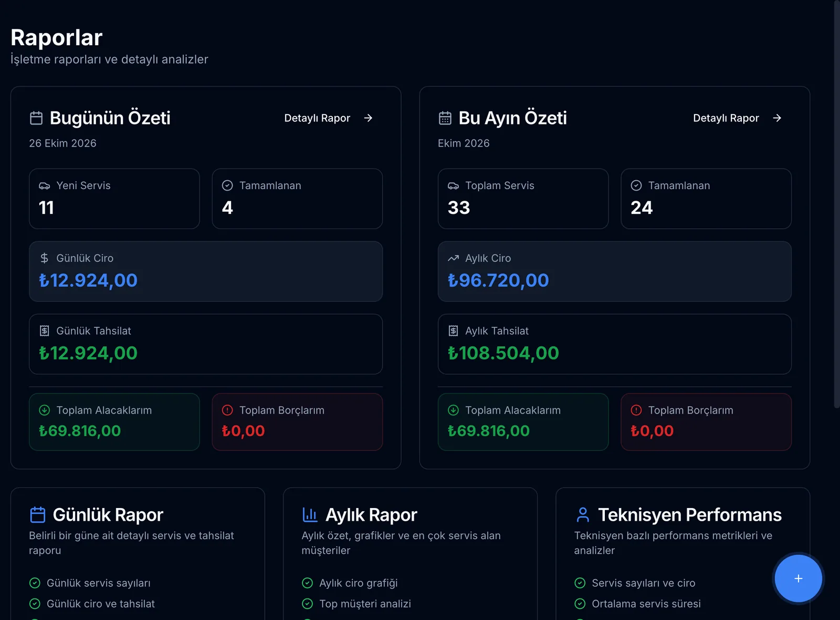Open the Teknisyen Performans card title

[x=690, y=515]
